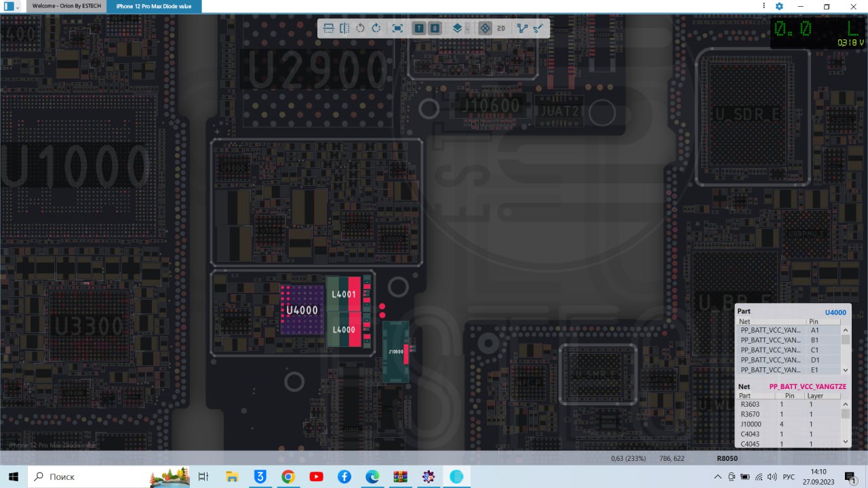Select iPhone 12 Pro Max Diode value tab
Screen dimensions: 868x488
pyautogui.click(x=153, y=6)
